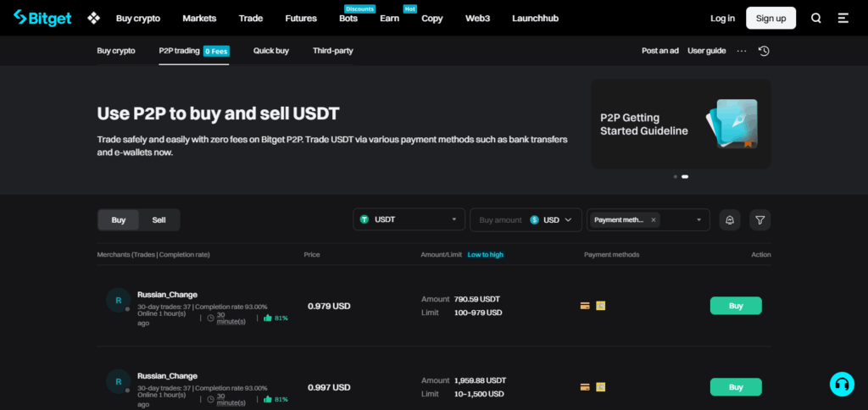This screenshot has height=410, width=868.
Task: Click Buy button for 0.979 USD offer
Action: point(736,306)
